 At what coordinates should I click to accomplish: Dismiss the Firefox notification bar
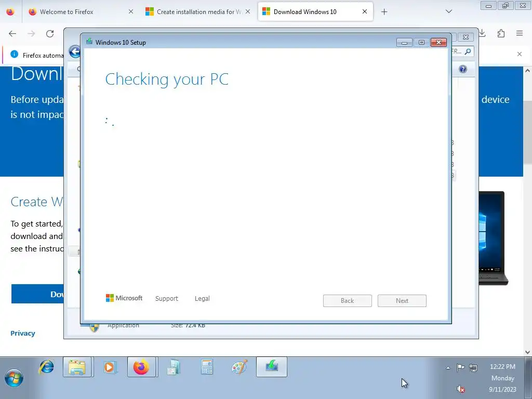[520, 54]
